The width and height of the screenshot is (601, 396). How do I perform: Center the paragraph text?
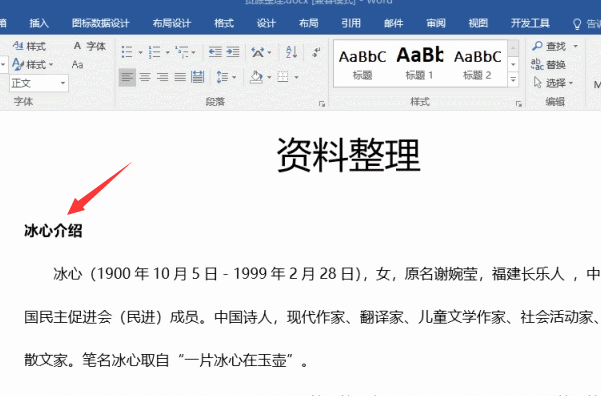tap(145, 77)
